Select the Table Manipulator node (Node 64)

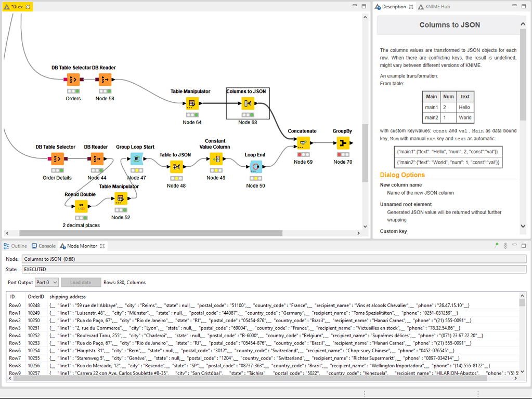pyautogui.click(x=192, y=103)
